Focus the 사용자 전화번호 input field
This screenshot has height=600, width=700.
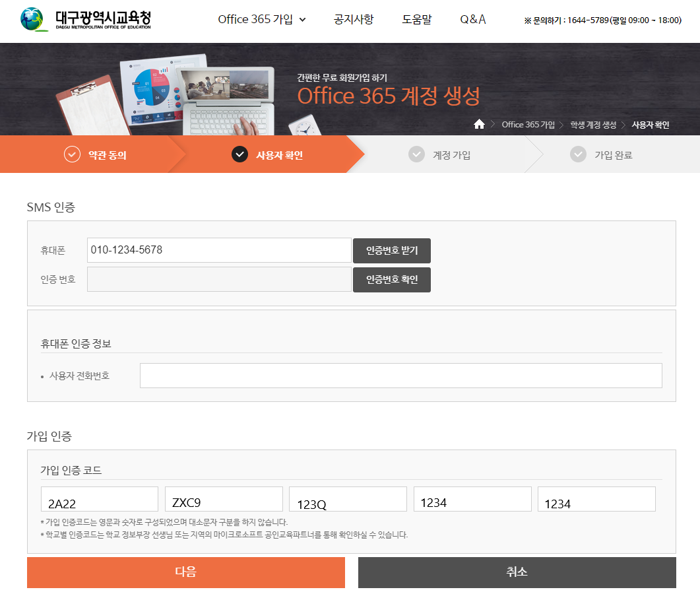pos(401,376)
